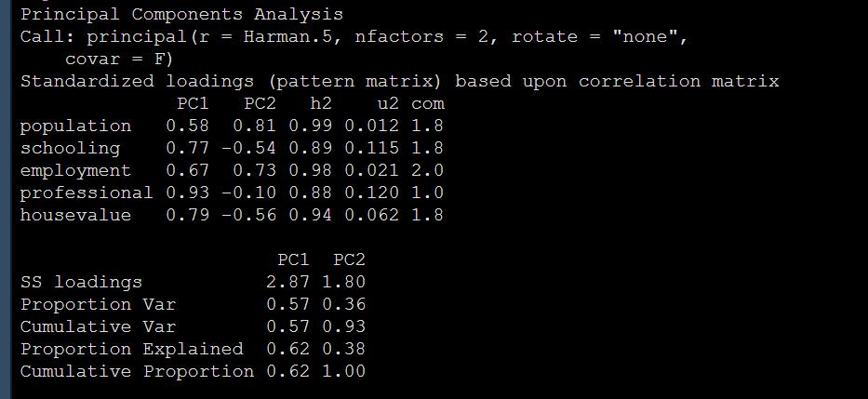Click the "u2" column header
This screenshot has height=399, width=868.
click(377, 104)
